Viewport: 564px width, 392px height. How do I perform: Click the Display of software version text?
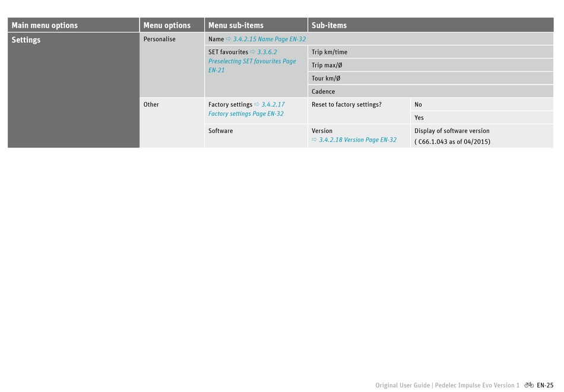452,131
